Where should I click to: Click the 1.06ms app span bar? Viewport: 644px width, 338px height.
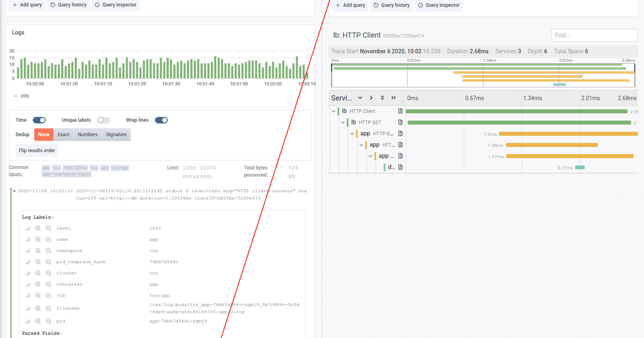pyautogui.click(x=552, y=145)
